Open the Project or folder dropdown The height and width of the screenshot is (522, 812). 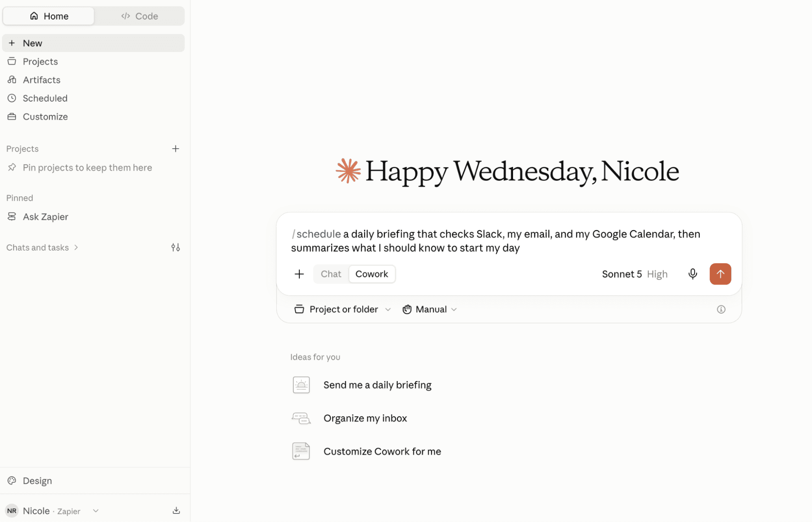pyautogui.click(x=342, y=309)
